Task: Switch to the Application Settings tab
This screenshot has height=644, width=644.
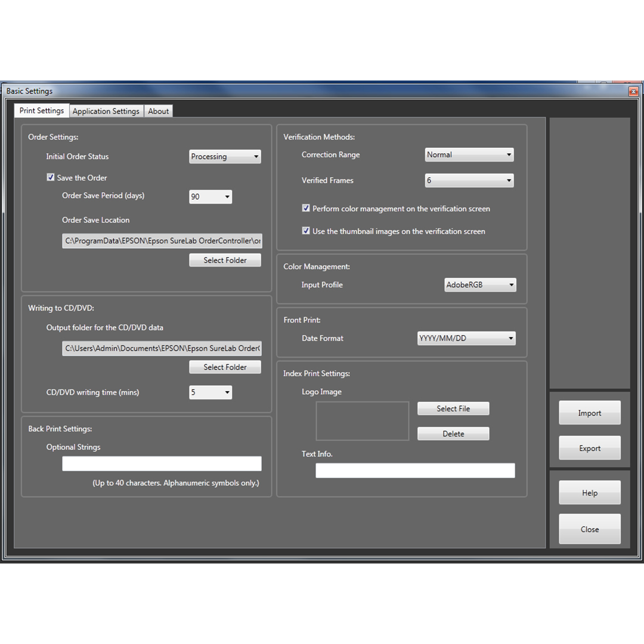Action: pyautogui.click(x=106, y=112)
